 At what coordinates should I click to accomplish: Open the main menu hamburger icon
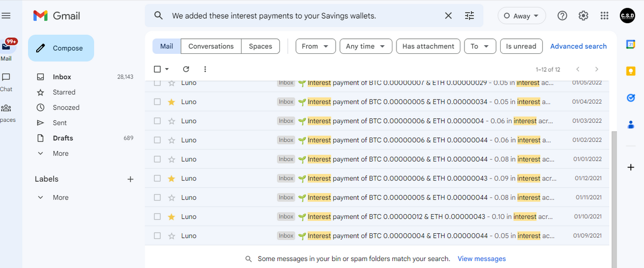click(6, 16)
